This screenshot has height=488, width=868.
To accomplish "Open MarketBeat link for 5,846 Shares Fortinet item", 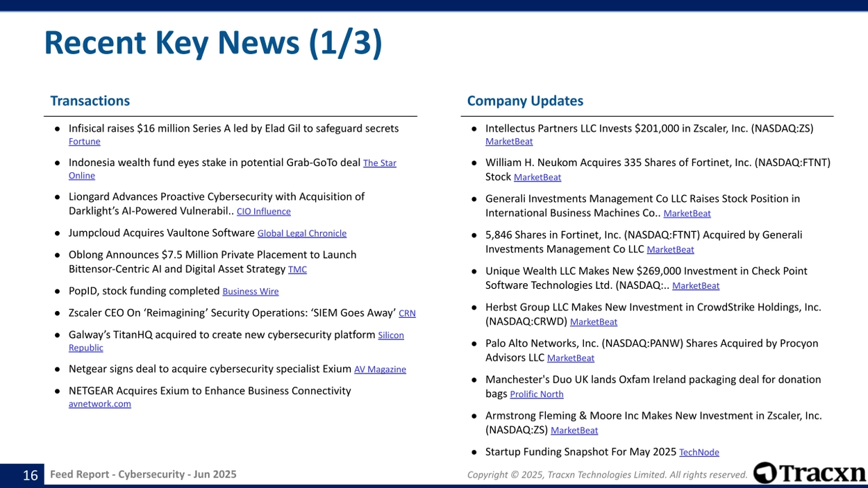I will pos(670,250).
